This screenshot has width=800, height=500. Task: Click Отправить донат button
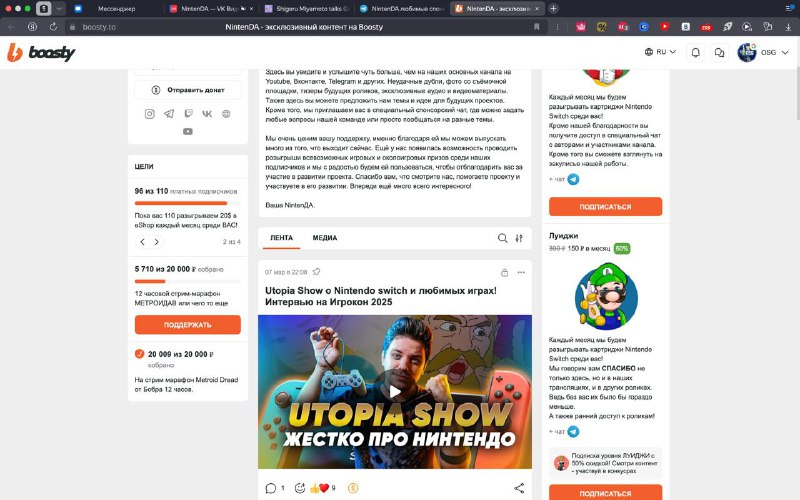[188, 90]
